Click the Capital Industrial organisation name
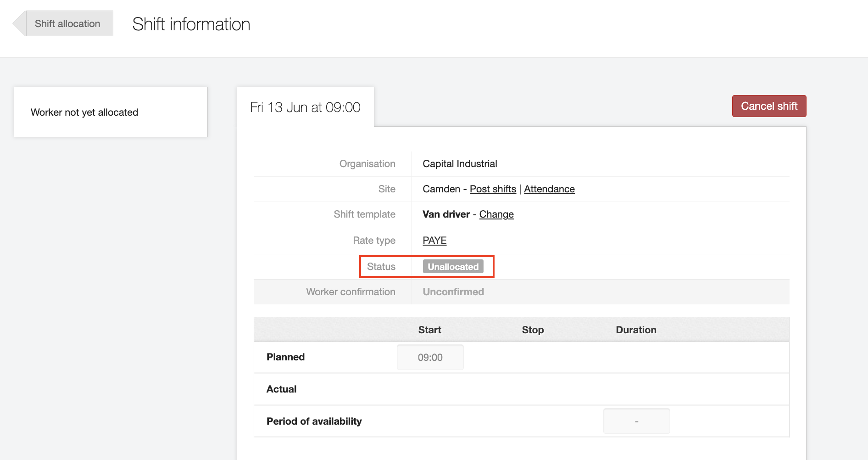 point(460,164)
